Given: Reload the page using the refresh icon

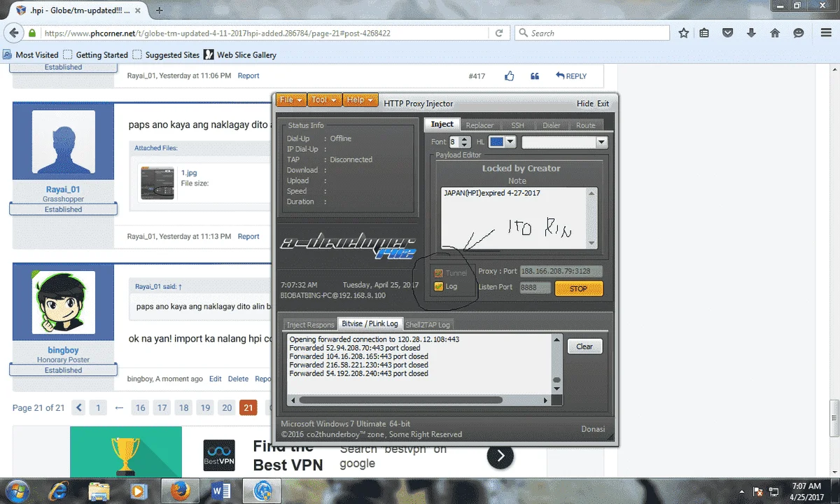Looking at the screenshot, I should tap(499, 33).
